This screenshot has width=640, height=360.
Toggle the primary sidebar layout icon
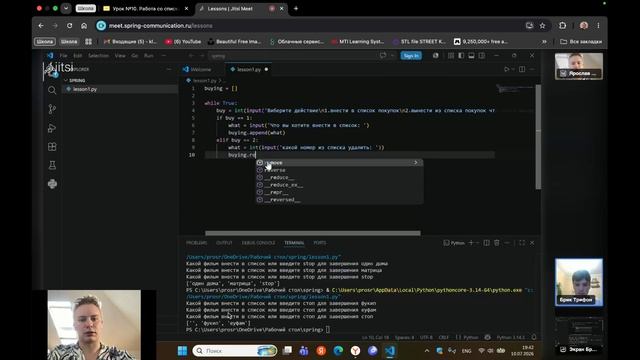461,56
